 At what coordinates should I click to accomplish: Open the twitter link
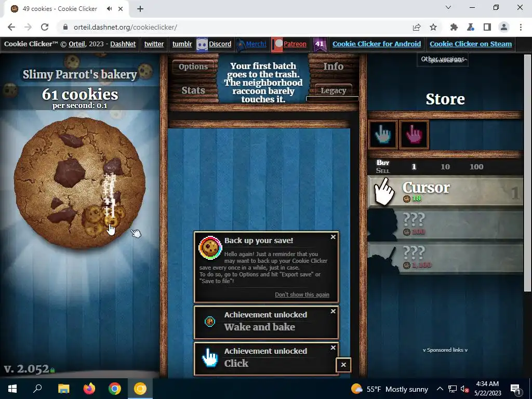pyautogui.click(x=154, y=44)
